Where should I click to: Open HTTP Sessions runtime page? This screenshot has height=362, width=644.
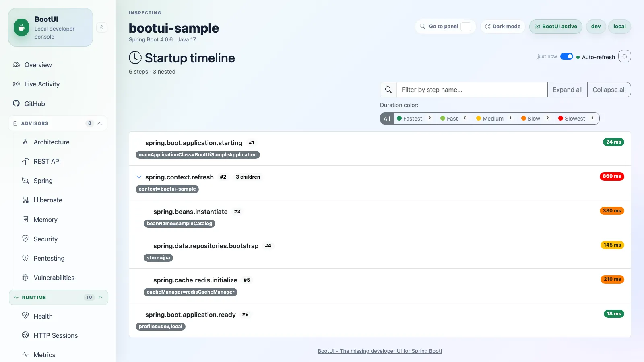coord(56,335)
